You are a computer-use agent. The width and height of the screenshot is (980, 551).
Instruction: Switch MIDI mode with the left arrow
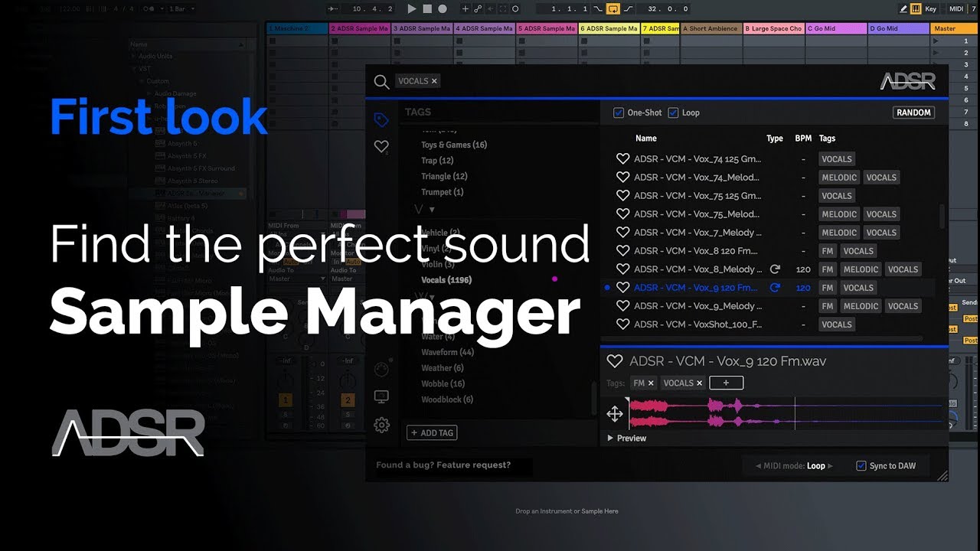tap(759, 466)
